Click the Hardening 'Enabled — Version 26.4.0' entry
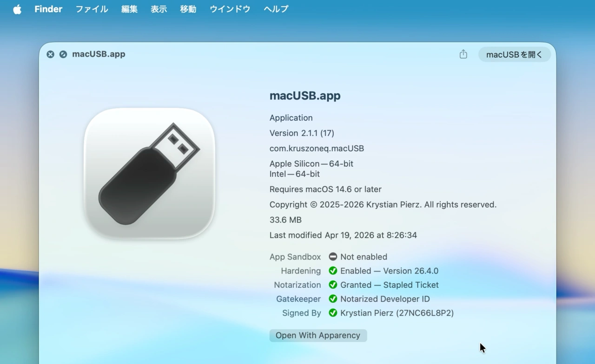 tap(389, 271)
